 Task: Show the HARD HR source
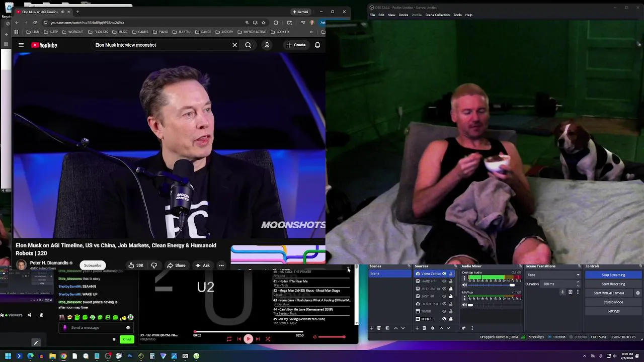tap(444, 281)
